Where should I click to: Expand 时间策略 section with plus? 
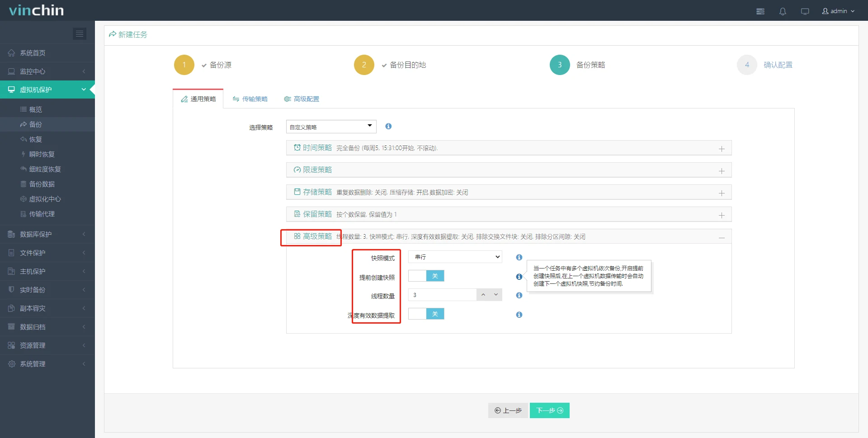[x=722, y=149]
